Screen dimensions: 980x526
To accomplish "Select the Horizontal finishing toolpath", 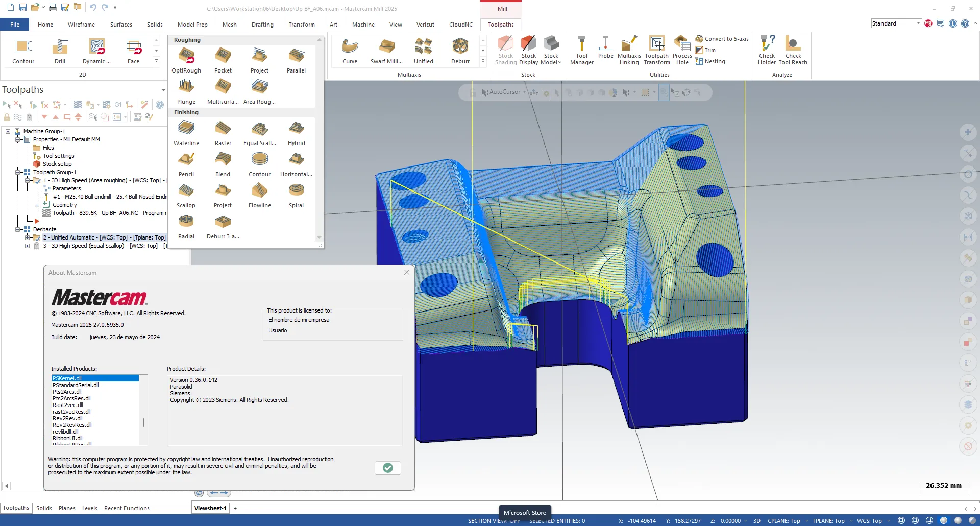I will point(297,164).
